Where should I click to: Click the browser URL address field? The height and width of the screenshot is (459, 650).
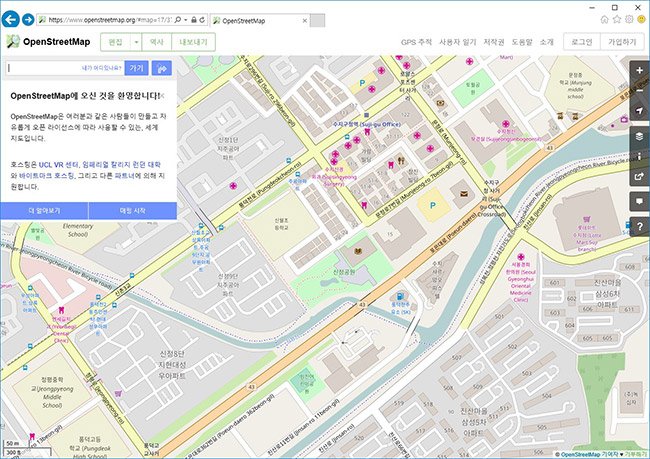coord(109,20)
